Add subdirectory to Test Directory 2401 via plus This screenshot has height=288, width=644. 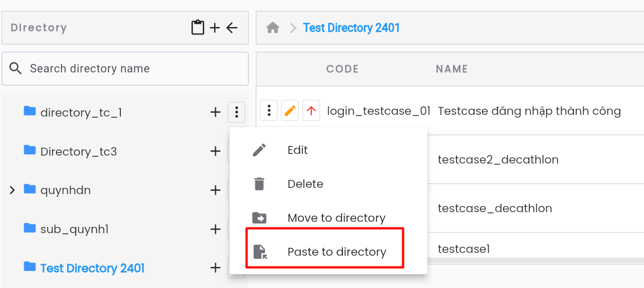(x=215, y=268)
